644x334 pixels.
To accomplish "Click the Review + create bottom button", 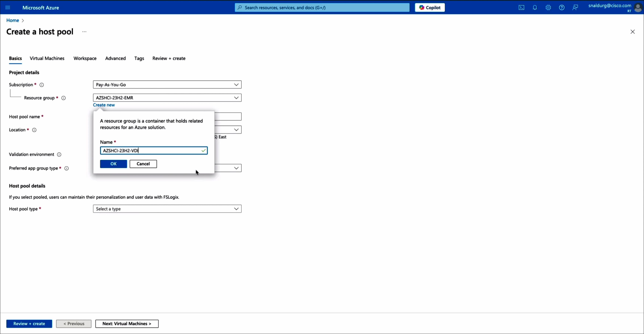I will point(29,323).
